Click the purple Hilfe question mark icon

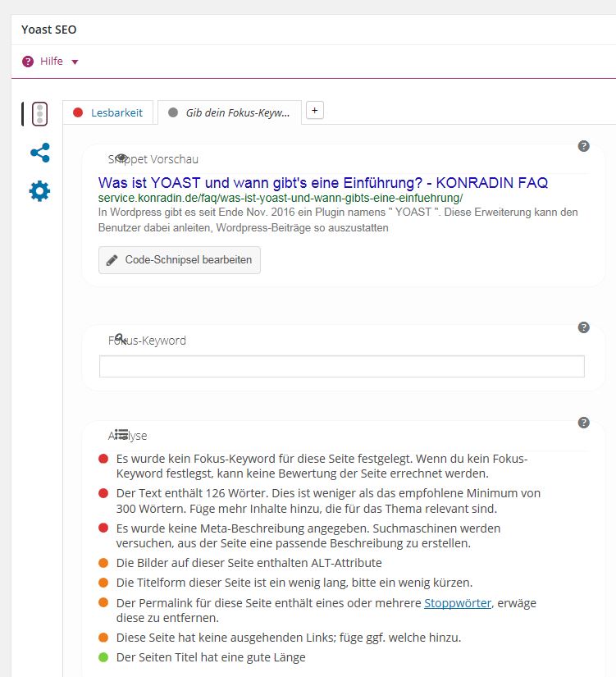(x=28, y=62)
